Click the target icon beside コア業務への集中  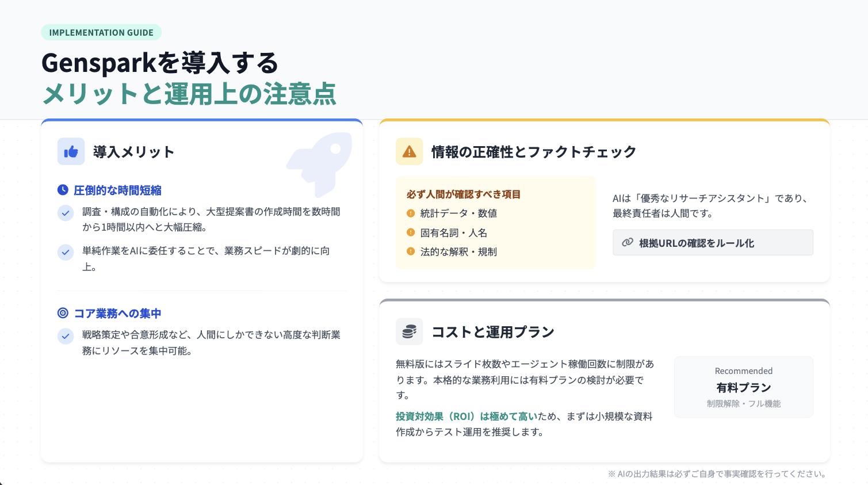(x=63, y=313)
